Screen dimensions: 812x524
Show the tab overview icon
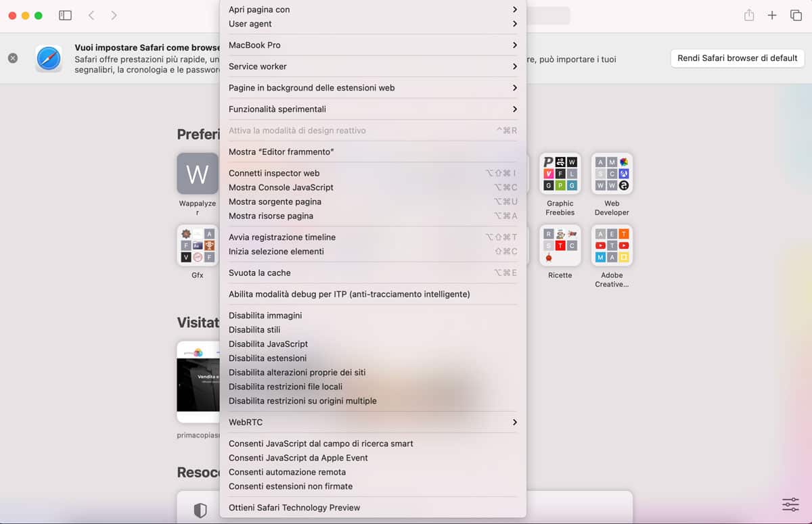click(x=796, y=15)
